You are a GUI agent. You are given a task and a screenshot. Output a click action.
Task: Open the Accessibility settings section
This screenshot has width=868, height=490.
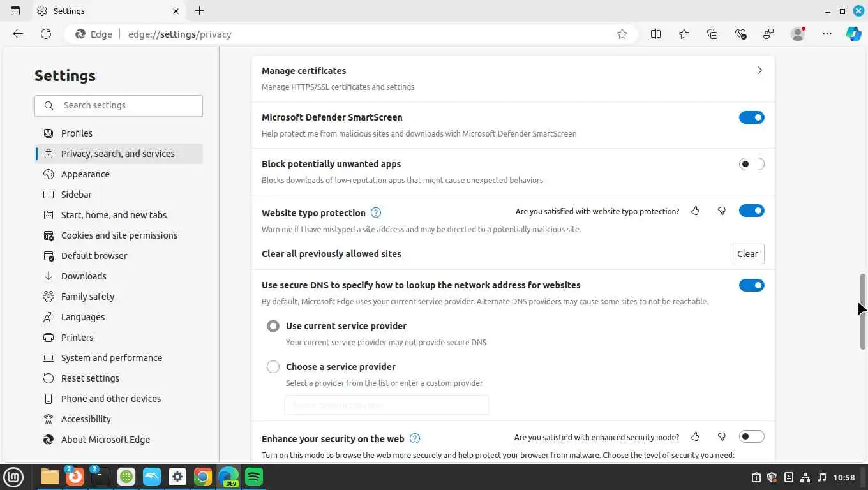119,419
